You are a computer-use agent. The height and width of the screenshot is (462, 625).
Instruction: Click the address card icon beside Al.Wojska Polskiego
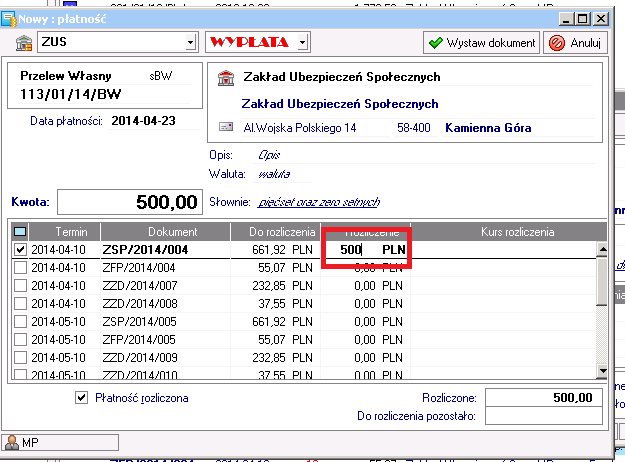(x=226, y=127)
